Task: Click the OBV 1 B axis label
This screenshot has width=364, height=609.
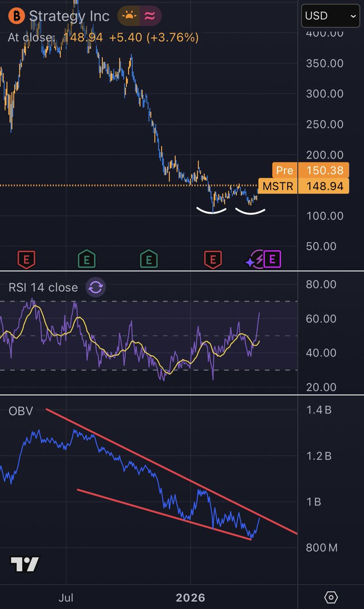Action: click(313, 502)
